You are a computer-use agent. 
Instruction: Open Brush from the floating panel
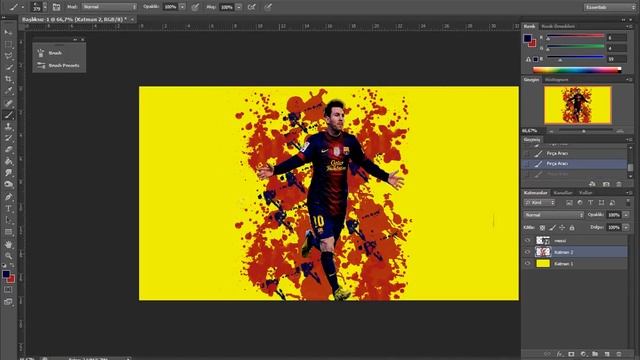coord(55,53)
